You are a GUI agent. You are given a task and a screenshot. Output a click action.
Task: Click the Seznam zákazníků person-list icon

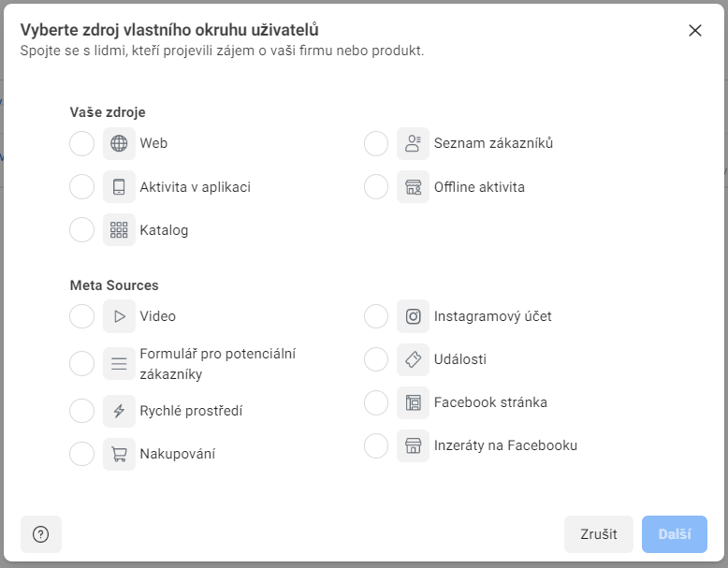[x=413, y=144]
